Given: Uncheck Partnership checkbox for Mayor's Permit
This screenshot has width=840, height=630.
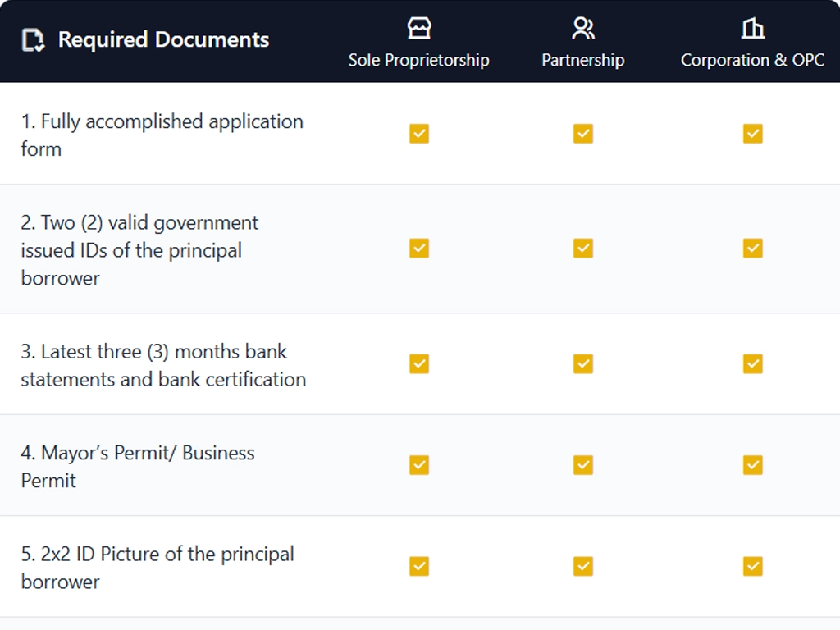Looking at the screenshot, I should (x=582, y=464).
